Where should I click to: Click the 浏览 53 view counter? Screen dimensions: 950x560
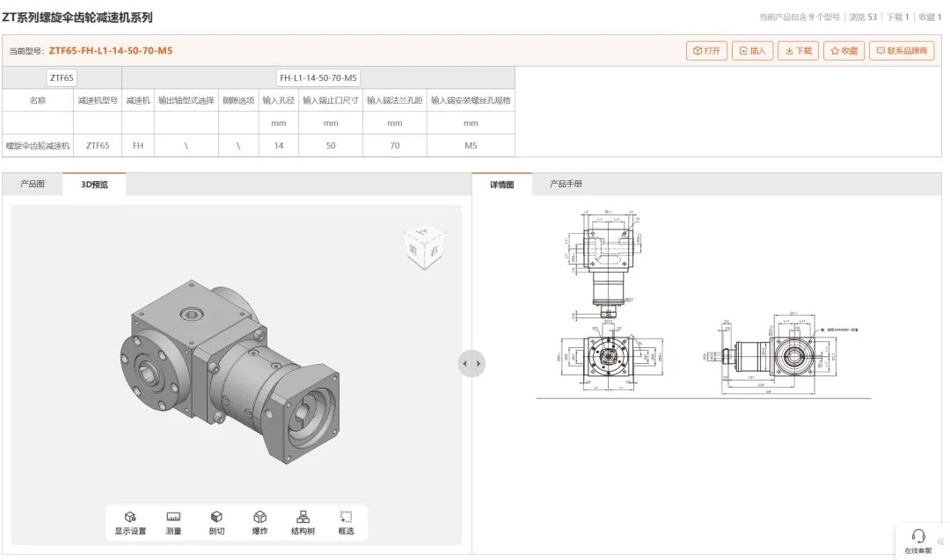point(863,17)
